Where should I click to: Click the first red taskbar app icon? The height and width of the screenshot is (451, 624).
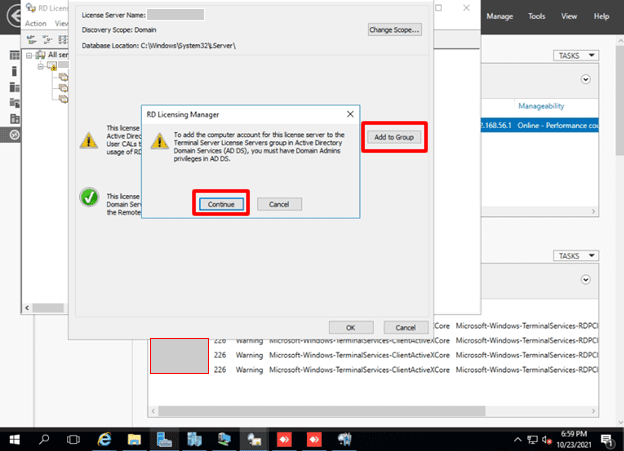tap(284, 440)
